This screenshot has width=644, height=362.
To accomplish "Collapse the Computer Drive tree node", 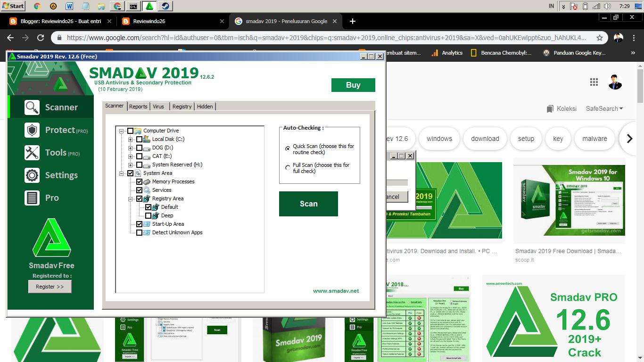I will (122, 131).
